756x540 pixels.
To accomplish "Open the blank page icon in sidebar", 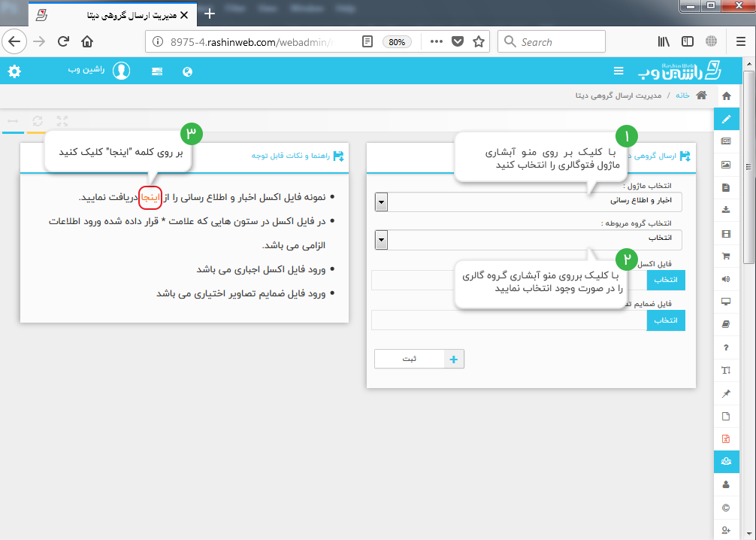I will pyautogui.click(x=726, y=416).
